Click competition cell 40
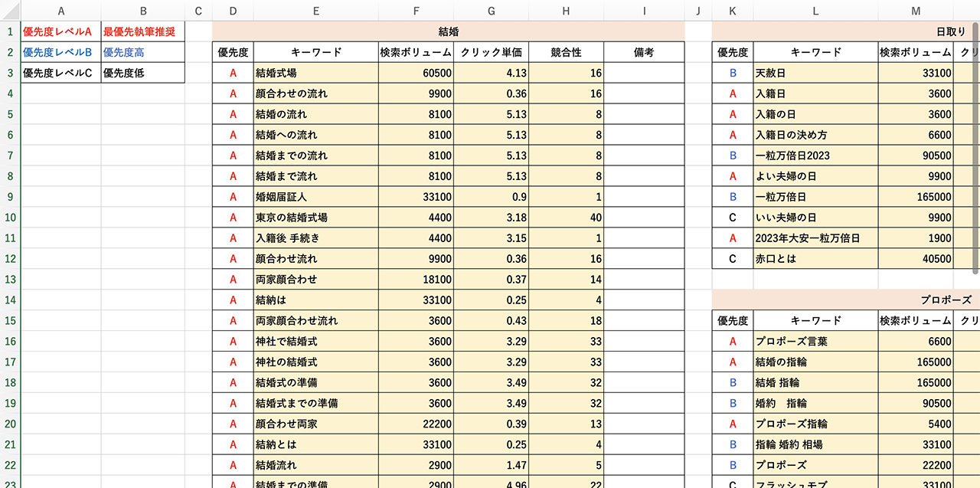Screen dimensions: 980x488 point(566,218)
